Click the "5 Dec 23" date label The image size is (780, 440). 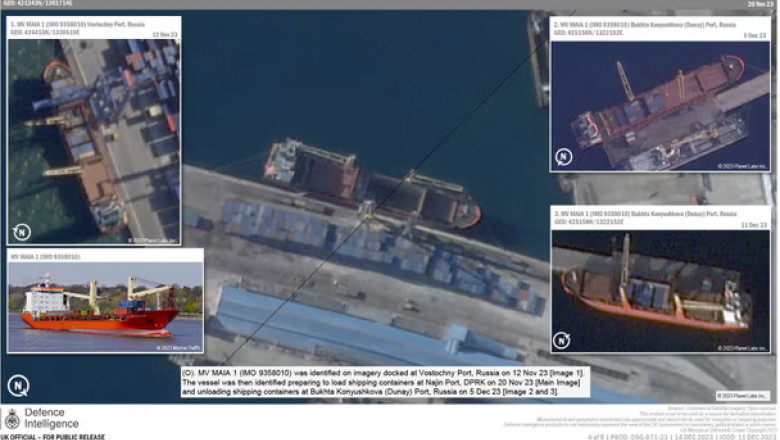coord(755,34)
